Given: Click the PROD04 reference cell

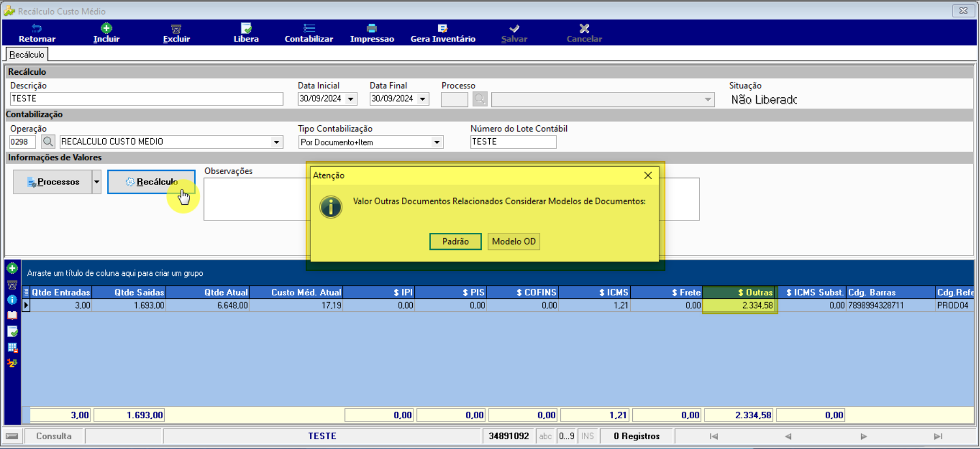Looking at the screenshot, I should click(954, 305).
